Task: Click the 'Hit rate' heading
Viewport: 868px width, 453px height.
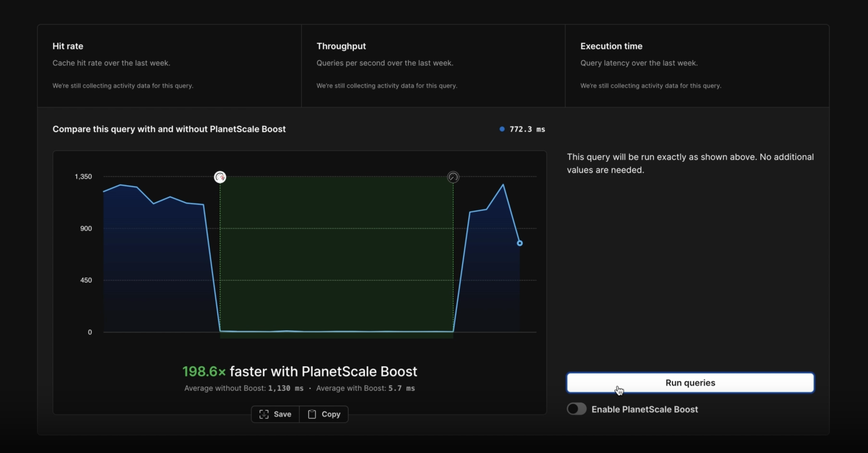Action: pos(68,46)
